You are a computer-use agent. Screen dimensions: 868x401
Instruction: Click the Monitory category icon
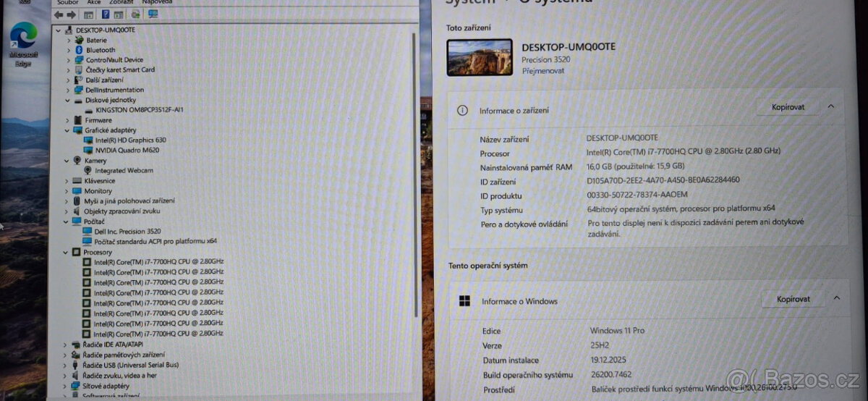pyautogui.click(x=77, y=190)
